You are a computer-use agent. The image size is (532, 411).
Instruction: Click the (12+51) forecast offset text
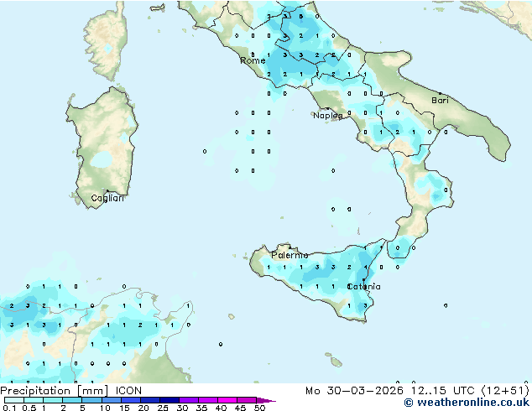(505, 391)
